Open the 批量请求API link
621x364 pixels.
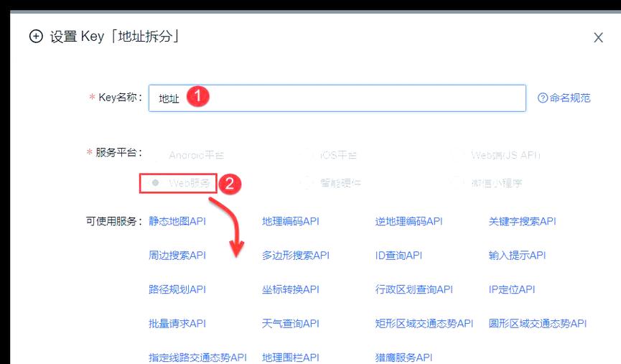tap(177, 323)
